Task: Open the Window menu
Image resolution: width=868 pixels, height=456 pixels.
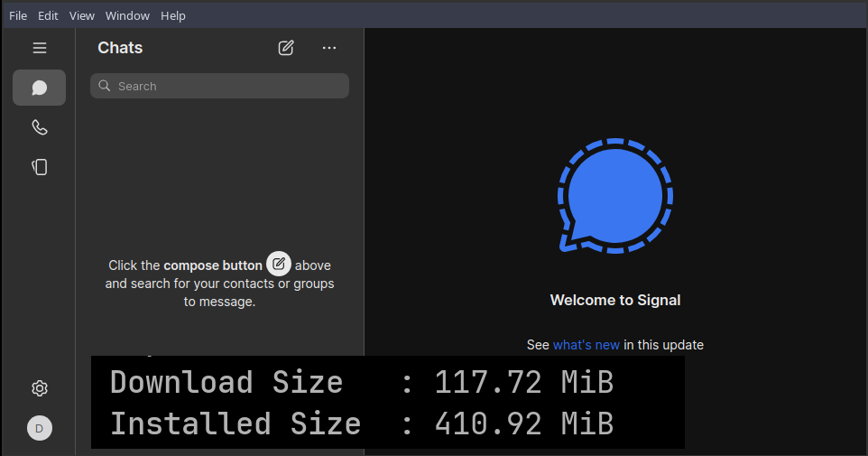Action: coord(127,15)
